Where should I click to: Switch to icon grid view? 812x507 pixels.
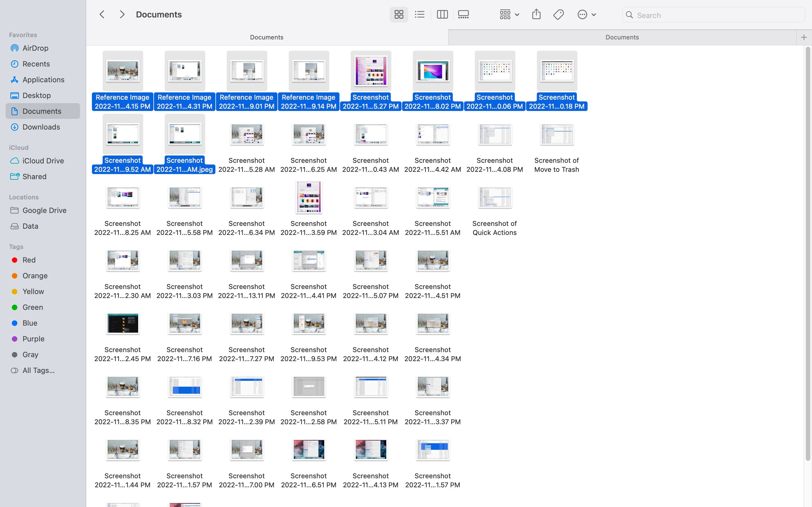(x=399, y=15)
